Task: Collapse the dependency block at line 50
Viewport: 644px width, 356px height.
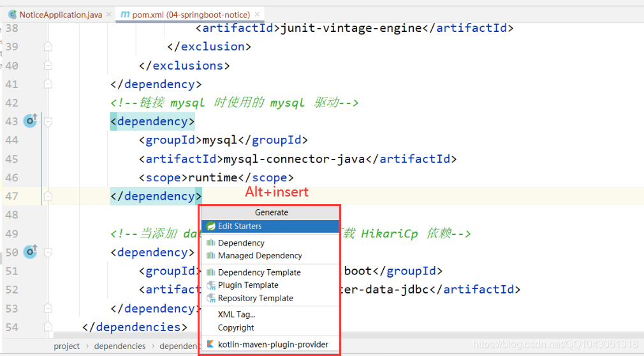Action: (48, 253)
